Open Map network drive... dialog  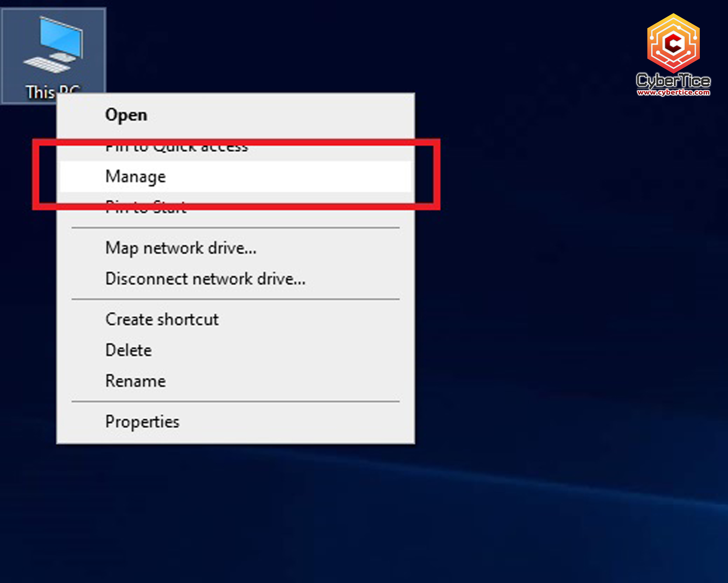pyautogui.click(x=181, y=248)
